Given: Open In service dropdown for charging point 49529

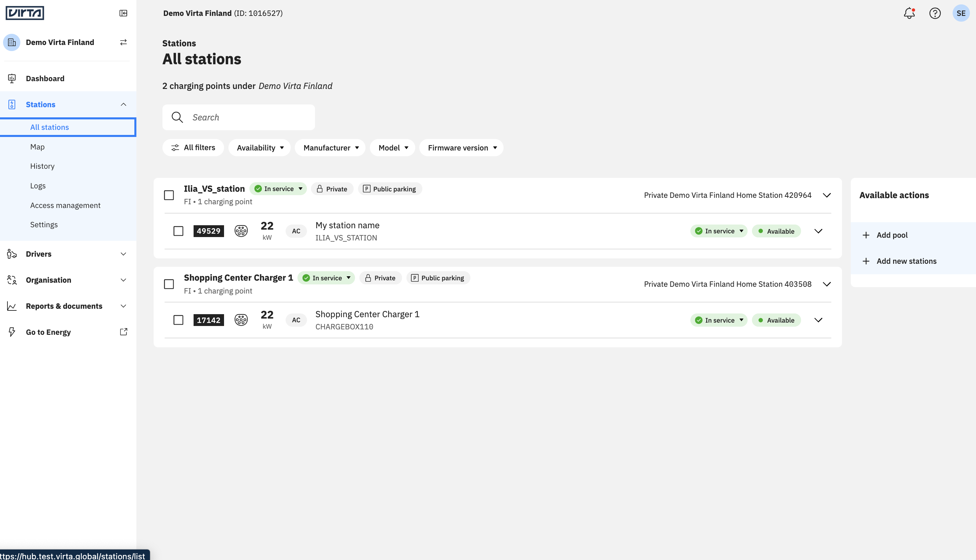Looking at the screenshot, I should [x=719, y=231].
